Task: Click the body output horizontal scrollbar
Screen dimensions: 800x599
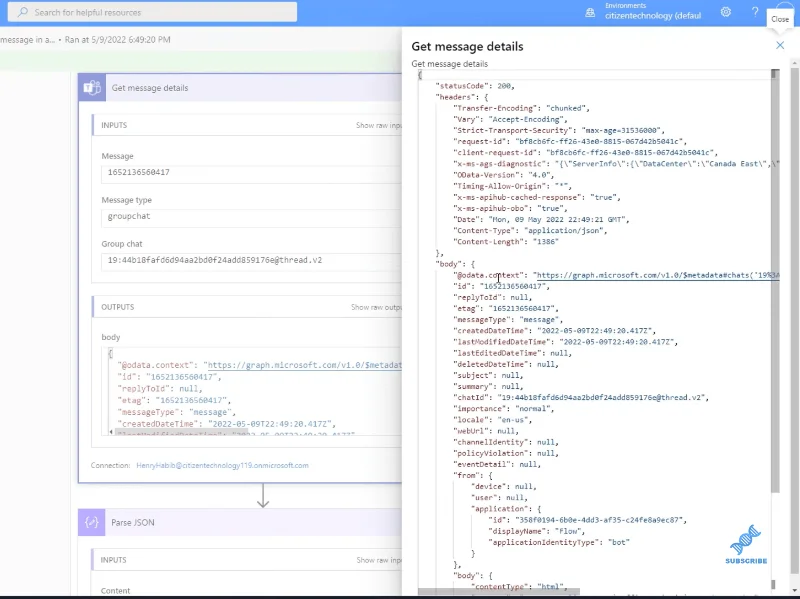Action: 181,432
